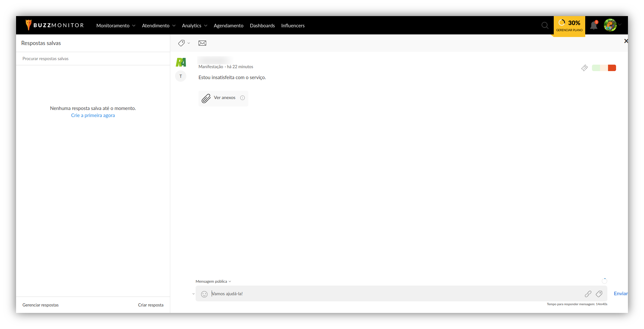Set sentiment to positive (green segment)
Viewport: 644px width, 329px height.
click(x=596, y=68)
